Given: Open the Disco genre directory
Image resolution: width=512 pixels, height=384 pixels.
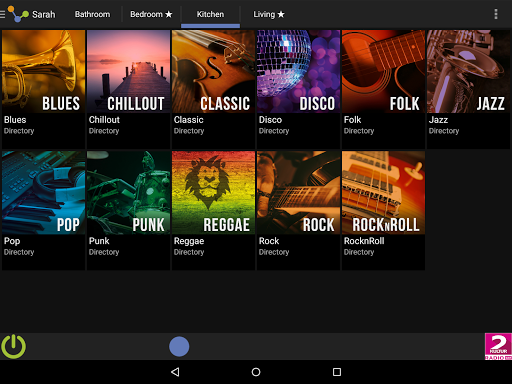Looking at the screenshot, I should point(298,89).
